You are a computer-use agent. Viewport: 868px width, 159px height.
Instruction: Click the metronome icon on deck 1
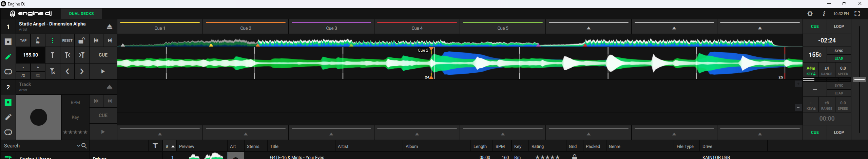38,41
